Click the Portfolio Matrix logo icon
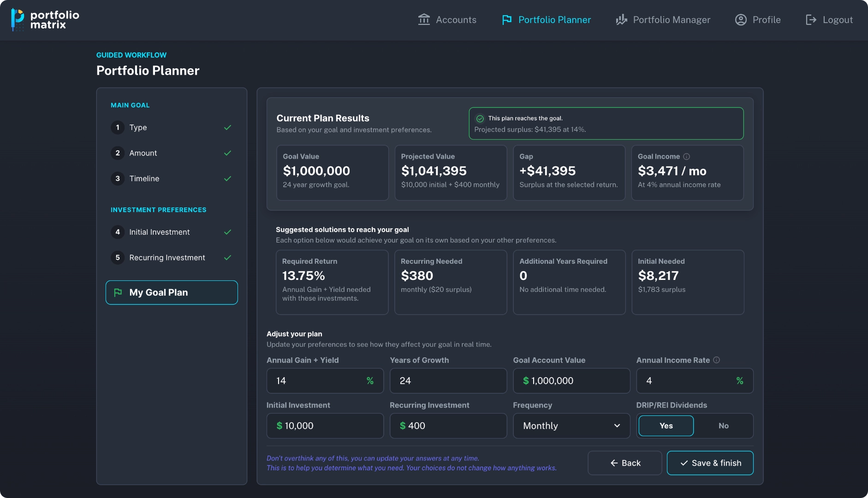The width and height of the screenshot is (868, 498). click(18, 20)
